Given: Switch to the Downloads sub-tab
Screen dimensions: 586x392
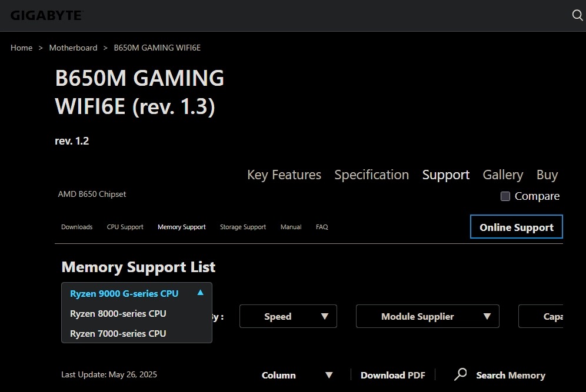Looking at the screenshot, I should coord(76,227).
